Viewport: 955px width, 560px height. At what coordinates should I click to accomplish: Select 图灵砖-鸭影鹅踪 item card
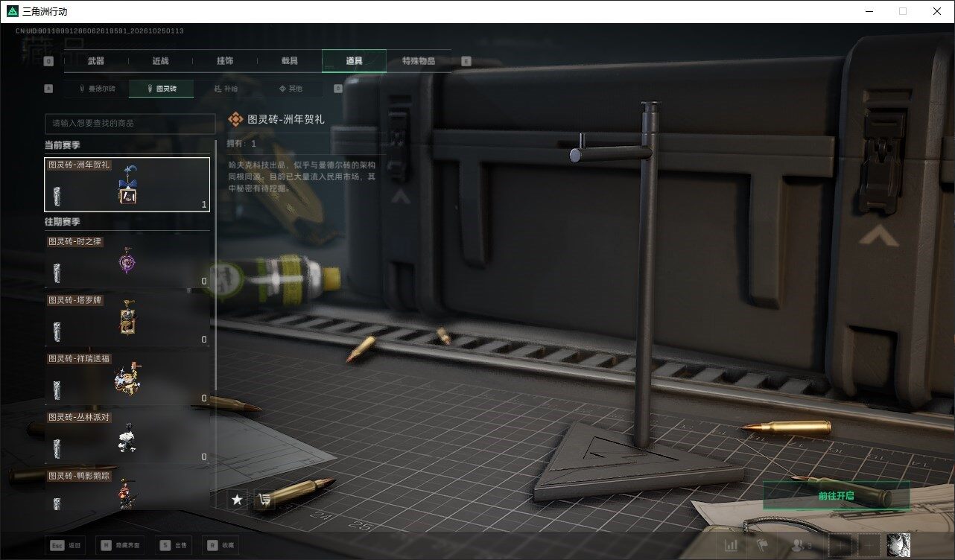127,489
